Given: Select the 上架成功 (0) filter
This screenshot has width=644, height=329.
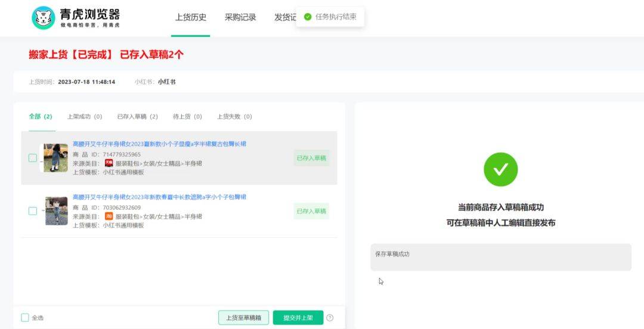Looking at the screenshot, I should [x=84, y=117].
